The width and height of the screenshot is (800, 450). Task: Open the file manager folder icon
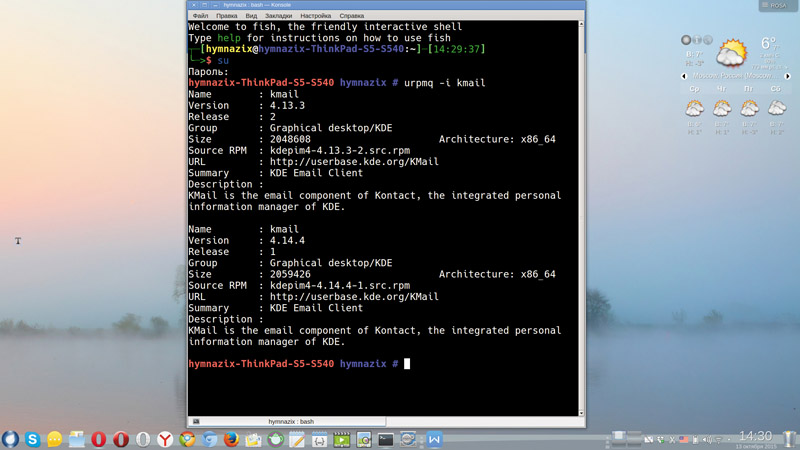pos(77,439)
